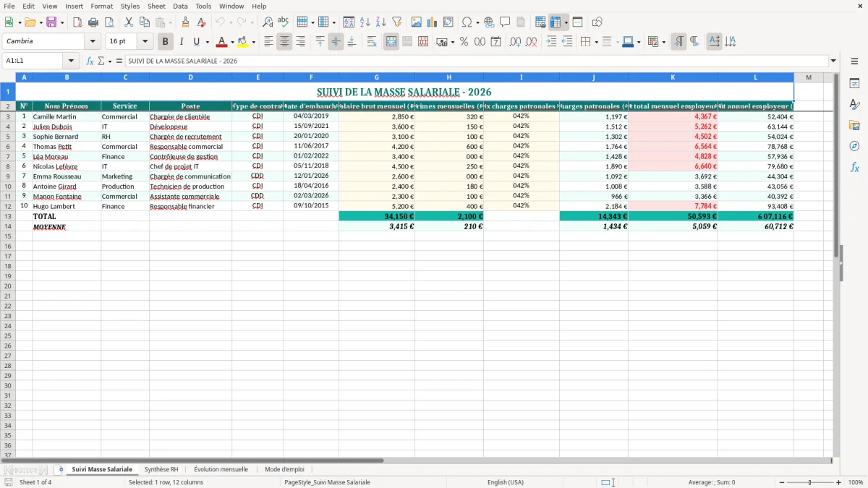Open the Draw Functions shapes icon
This screenshot has width=868, height=488.
click(x=597, y=22)
